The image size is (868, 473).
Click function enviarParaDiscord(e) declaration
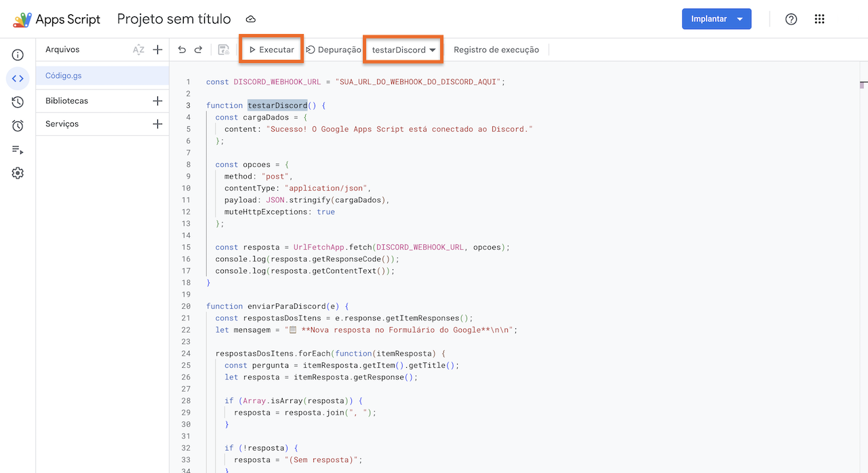click(x=277, y=306)
